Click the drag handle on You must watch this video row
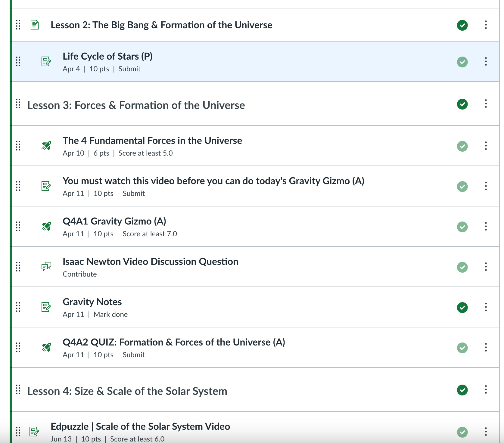The width and height of the screenshot is (504, 443). pyautogui.click(x=18, y=186)
